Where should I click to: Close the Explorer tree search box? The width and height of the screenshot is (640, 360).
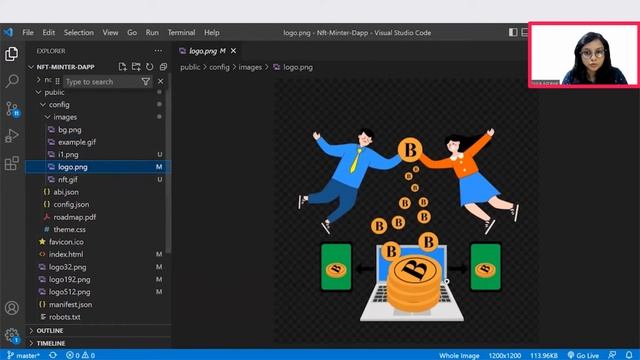point(160,82)
